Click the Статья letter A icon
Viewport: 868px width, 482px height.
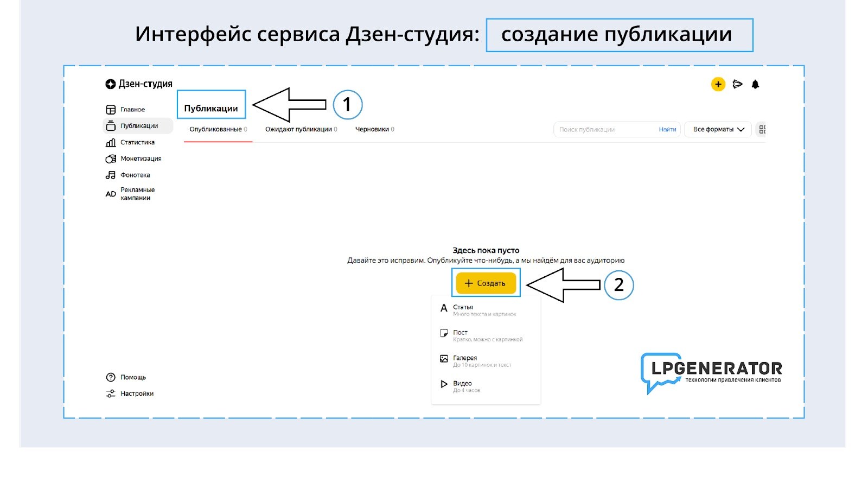point(444,308)
